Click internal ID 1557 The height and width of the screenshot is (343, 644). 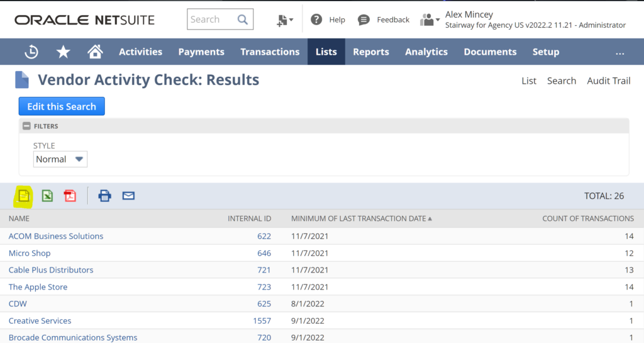(262, 321)
